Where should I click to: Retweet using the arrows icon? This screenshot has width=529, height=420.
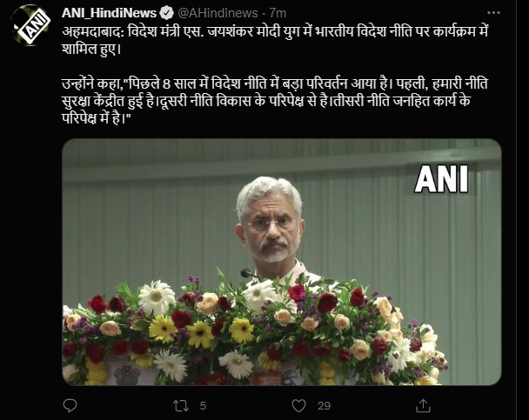(180, 405)
